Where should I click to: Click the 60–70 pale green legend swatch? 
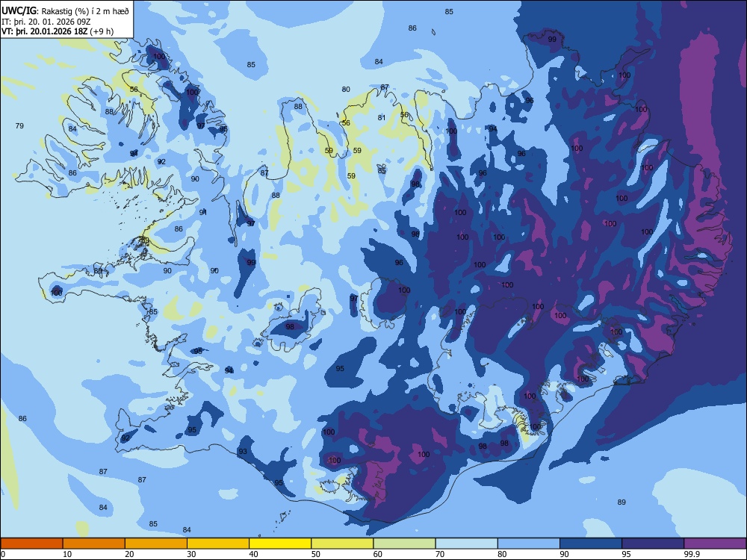point(404,544)
